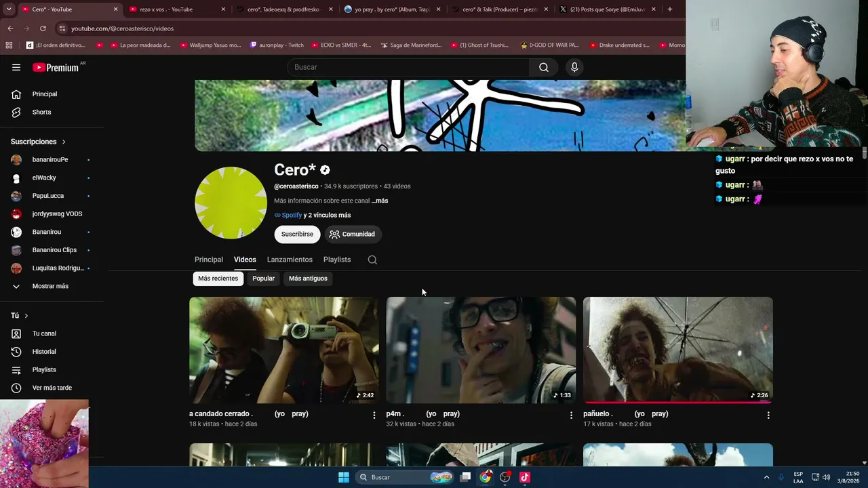Play the pañuelo video thumbnail
Viewport: 868px width, 488px height.
pos(678,350)
